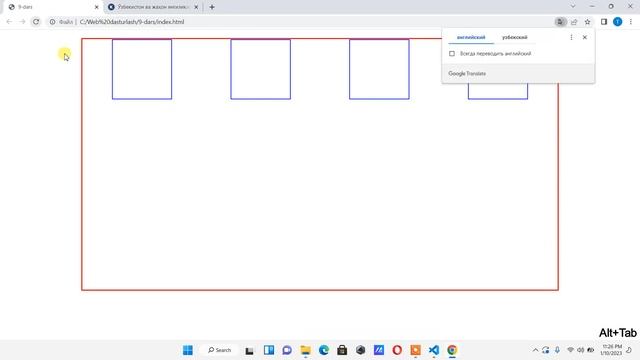Open the Chrome profile avatar
This screenshot has width=640, height=360.
pyautogui.click(x=618, y=22)
